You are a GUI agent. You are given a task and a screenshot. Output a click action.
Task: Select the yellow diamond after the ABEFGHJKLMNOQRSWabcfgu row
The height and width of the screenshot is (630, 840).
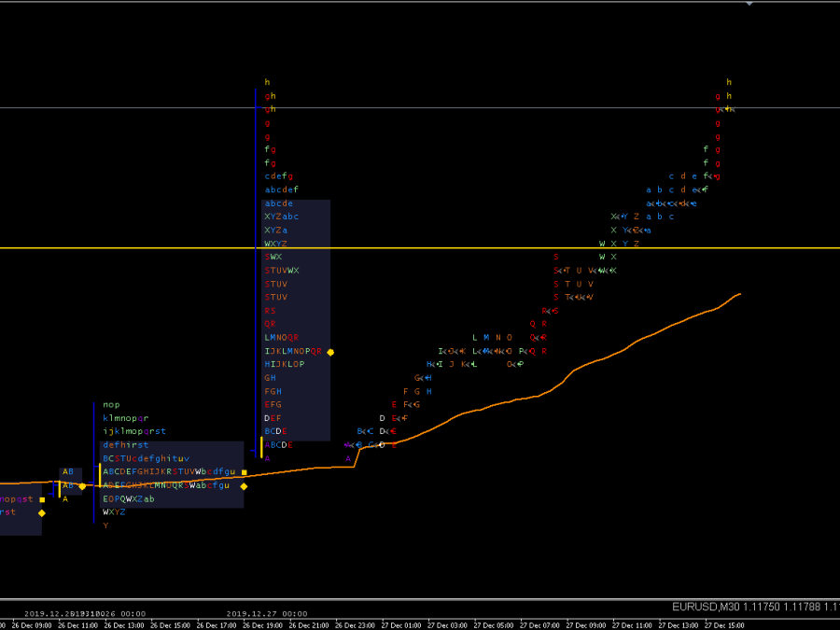(x=244, y=486)
